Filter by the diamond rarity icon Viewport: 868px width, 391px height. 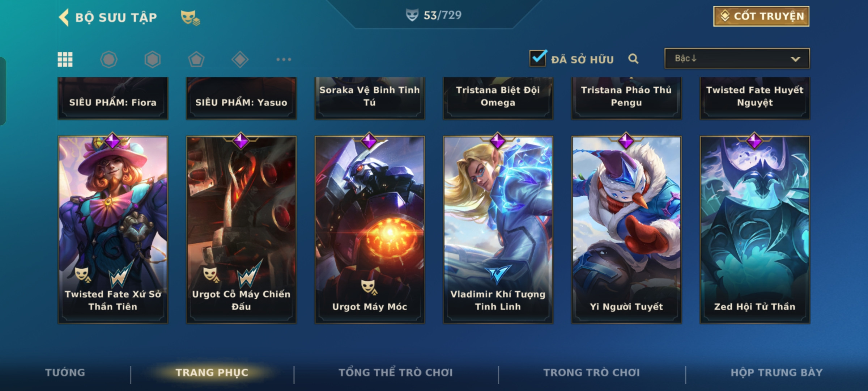[240, 59]
